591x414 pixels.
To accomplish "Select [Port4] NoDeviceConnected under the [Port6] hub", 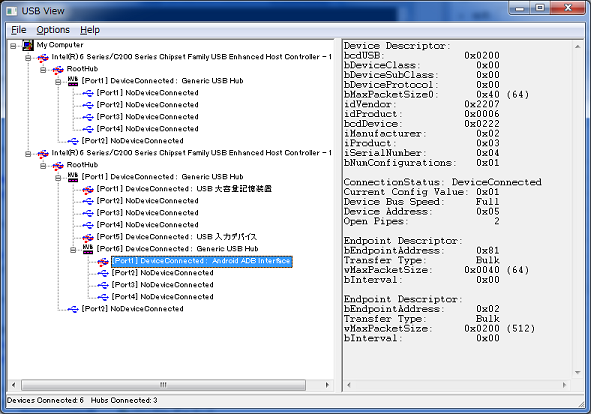I will (x=162, y=297).
